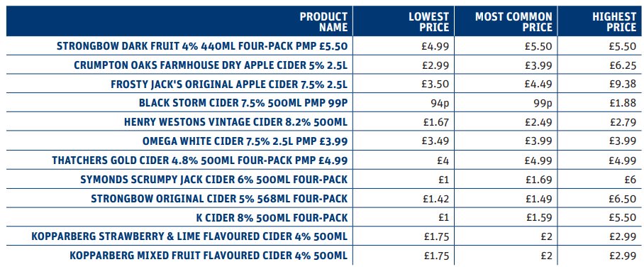Select Thatchers Gold Cider four-pack row
The image size is (644, 267).
pyautogui.click(x=322, y=160)
